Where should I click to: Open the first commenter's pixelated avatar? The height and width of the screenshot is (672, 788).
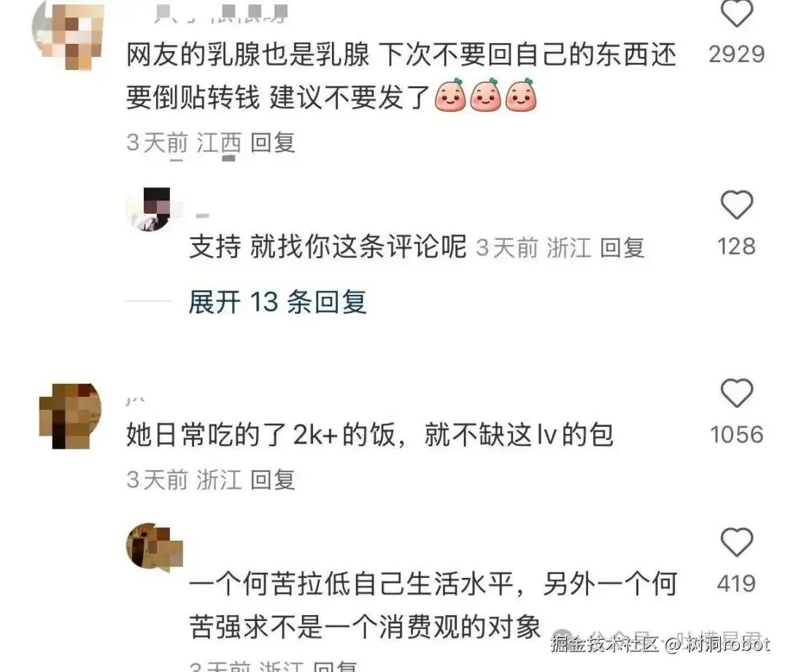click(x=69, y=35)
